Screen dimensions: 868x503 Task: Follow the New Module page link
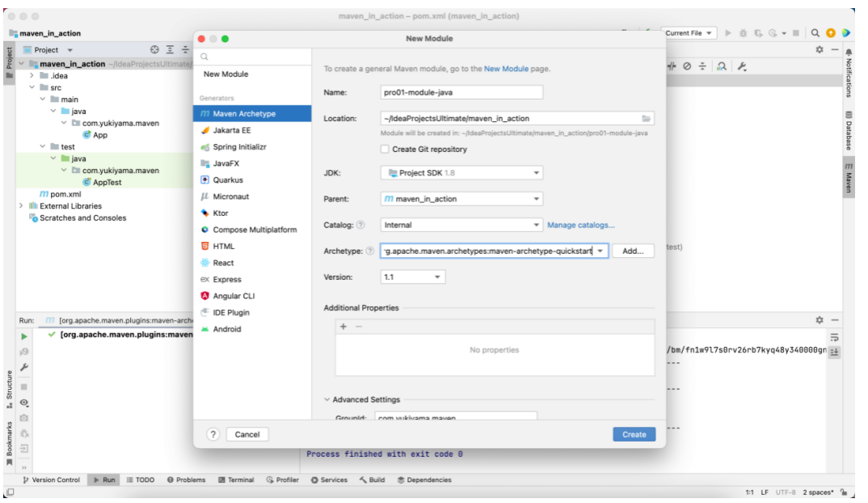[506, 69]
